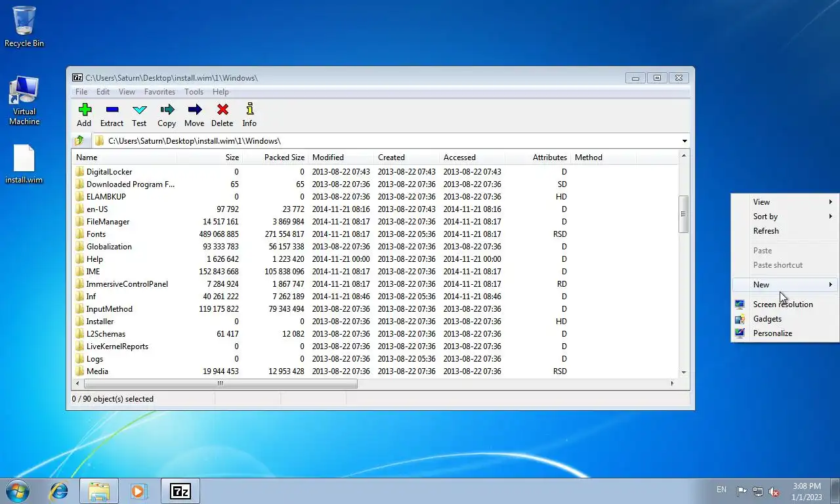Go up one folder level with the arrow icon
Image resolution: width=840 pixels, height=504 pixels.
79,140
